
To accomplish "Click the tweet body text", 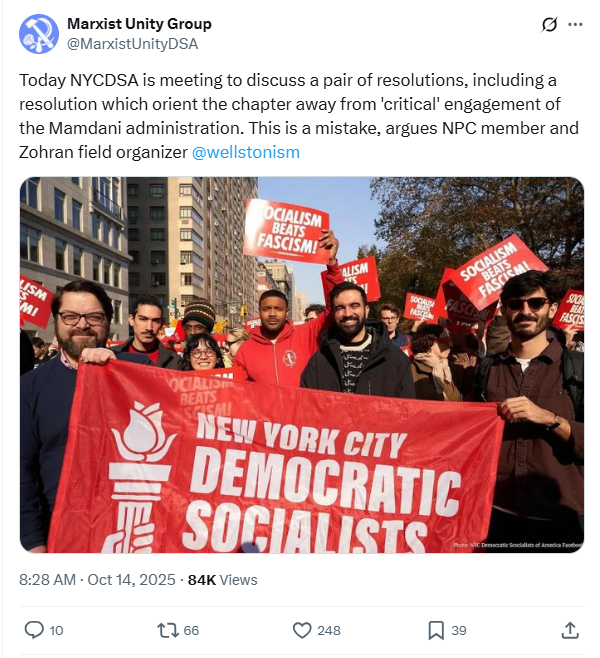I will point(299,116).
